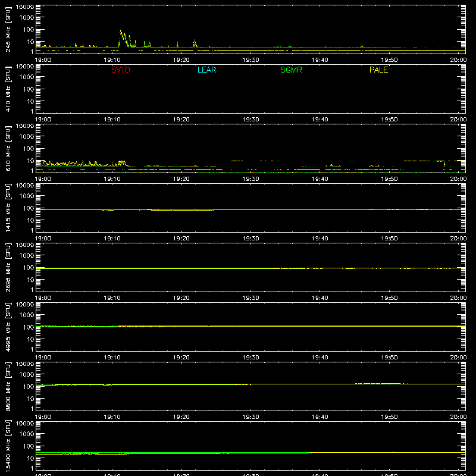Select the 610 MHz [SFU] axis title
This screenshot has width=476, height=476.
[x=8, y=148]
